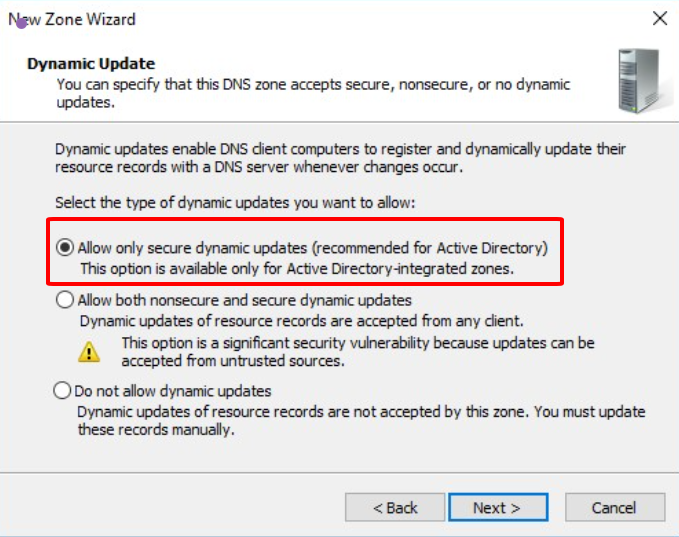Click the yellow warning triangle icon

click(90, 351)
